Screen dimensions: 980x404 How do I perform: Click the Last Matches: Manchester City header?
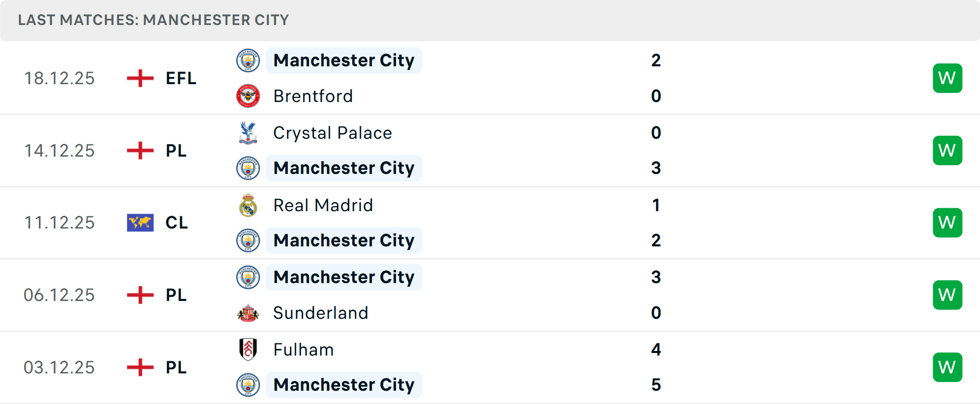[153, 20]
